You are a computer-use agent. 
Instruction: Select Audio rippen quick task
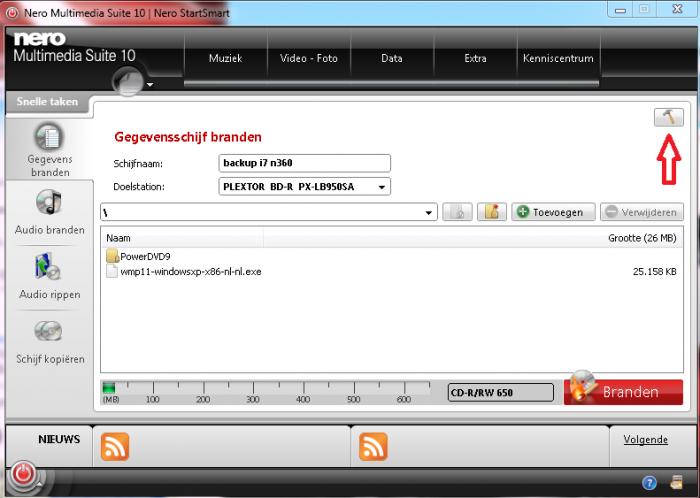(50, 277)
